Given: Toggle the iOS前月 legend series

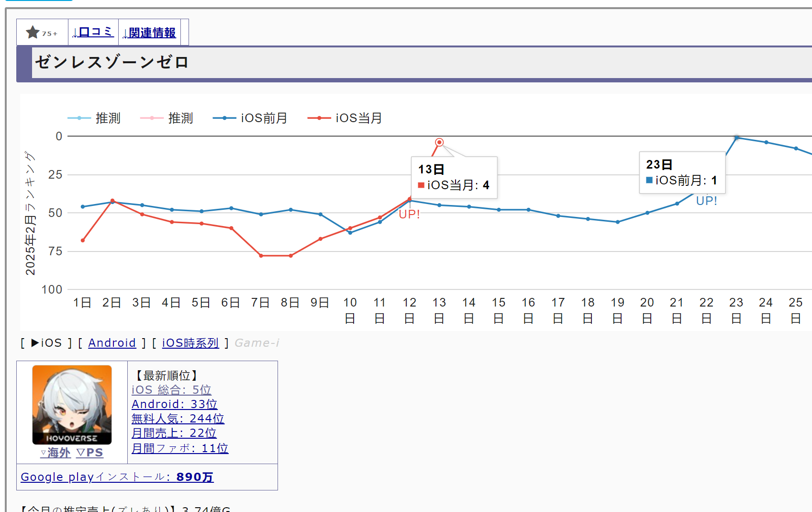Looking at the screenshot, I should coord(250,118).
